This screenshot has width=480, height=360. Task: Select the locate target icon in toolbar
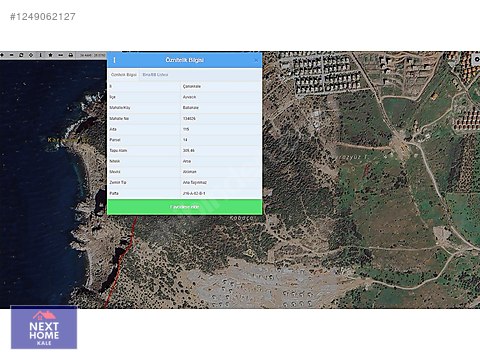click(x=31, y=55)
